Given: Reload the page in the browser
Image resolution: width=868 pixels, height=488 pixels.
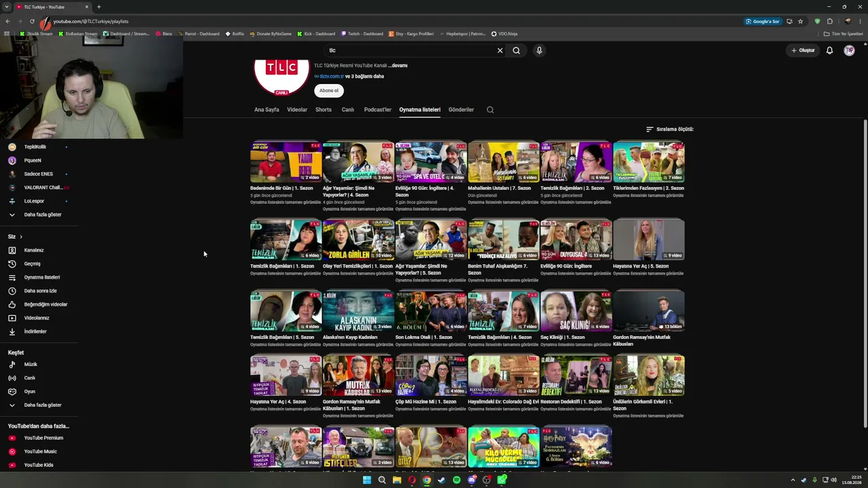Looking at the screenshot, I should point(32,21).
